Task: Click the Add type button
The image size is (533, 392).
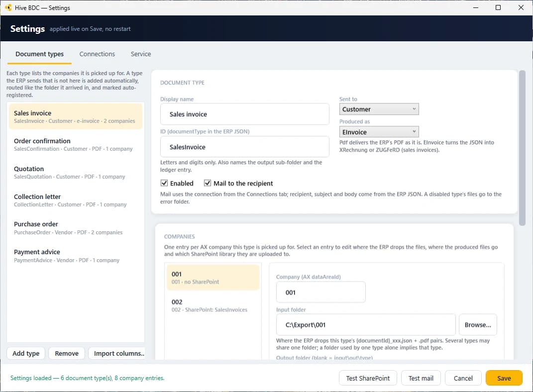Action: tap(26, 353)
